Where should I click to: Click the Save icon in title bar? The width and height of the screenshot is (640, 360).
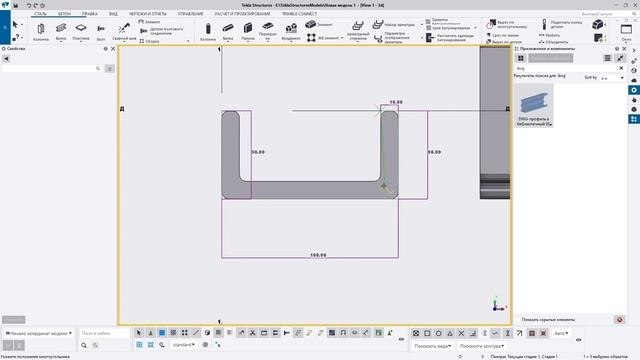[16, 6]
